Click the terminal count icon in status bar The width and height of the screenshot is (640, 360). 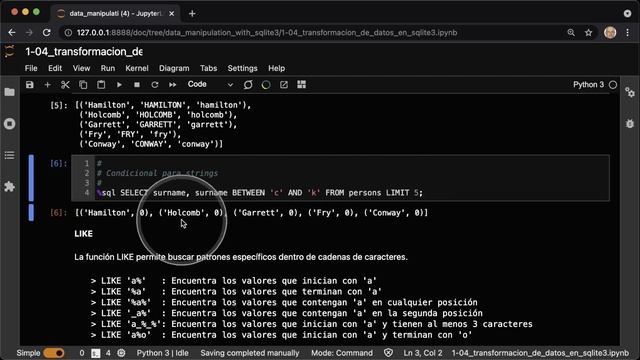click(96, 353)
